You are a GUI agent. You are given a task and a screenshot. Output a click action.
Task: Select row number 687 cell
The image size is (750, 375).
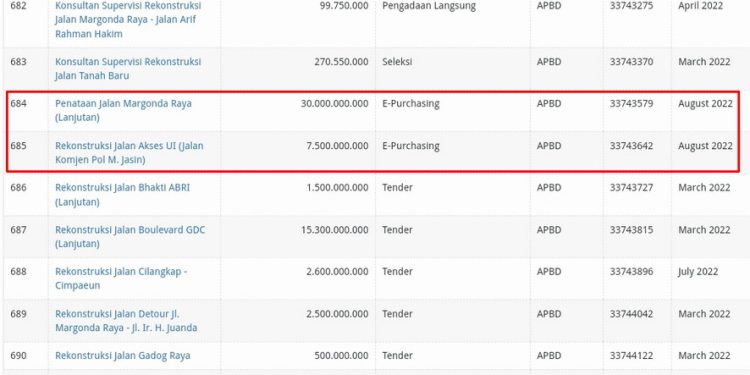point(18,230)
